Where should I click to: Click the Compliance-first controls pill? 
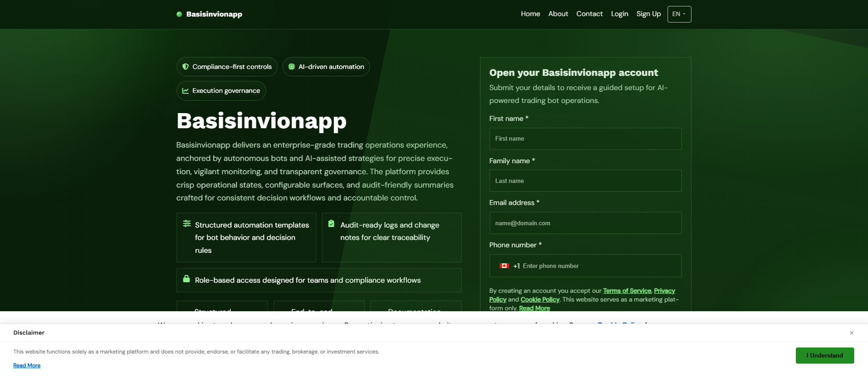pyautogui.click(x=227, y=67)
